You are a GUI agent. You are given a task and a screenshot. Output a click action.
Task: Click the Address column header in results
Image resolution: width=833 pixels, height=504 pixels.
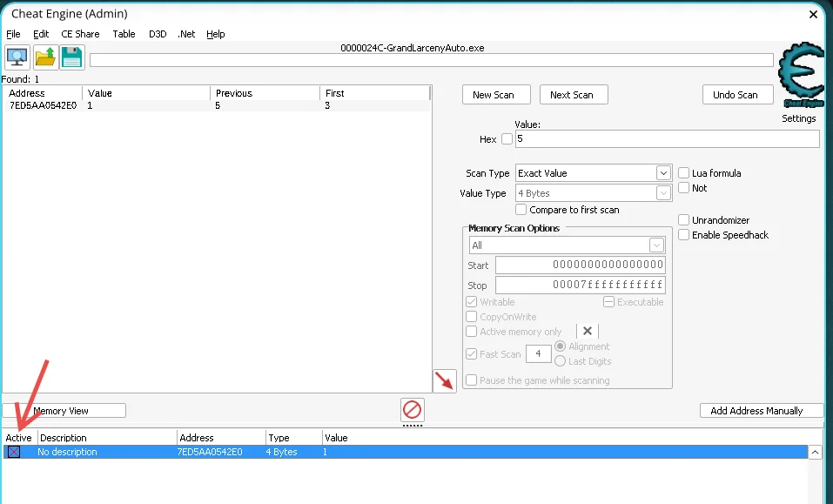point(43,93)
